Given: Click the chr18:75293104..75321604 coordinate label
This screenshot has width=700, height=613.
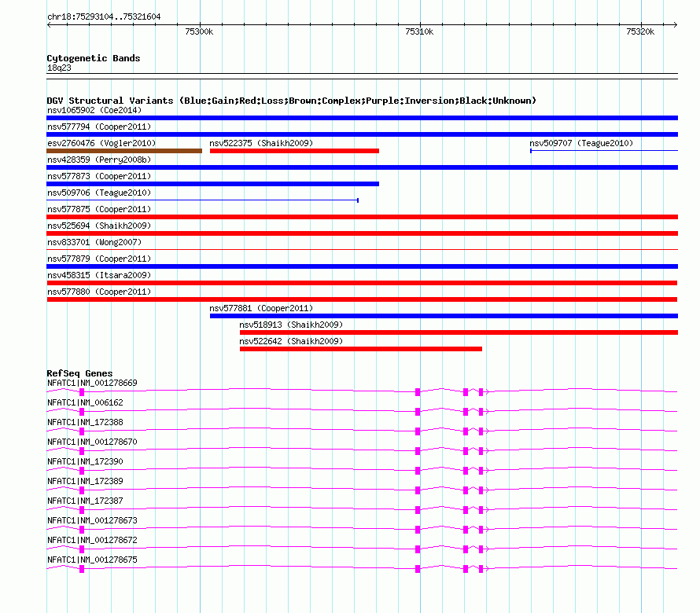Looking at the screenshot, I should pos(104,17).
